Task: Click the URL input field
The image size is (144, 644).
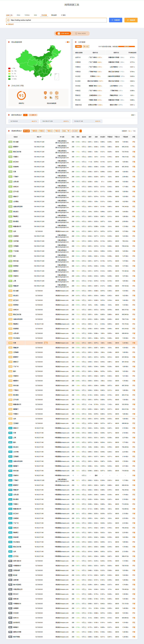Action: pos(57,20)
